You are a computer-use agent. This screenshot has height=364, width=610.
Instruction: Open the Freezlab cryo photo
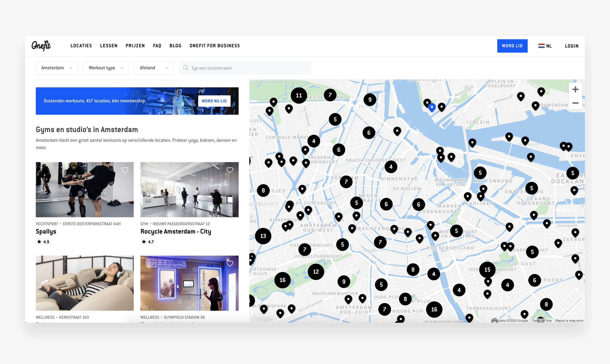pyautogui.click(x=189, y=283)
